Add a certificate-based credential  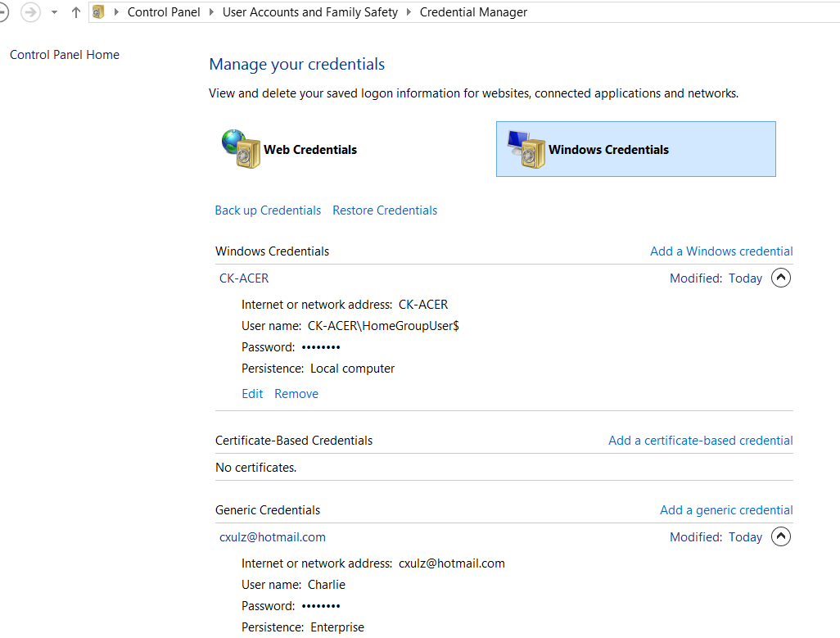tap(700, 441)
